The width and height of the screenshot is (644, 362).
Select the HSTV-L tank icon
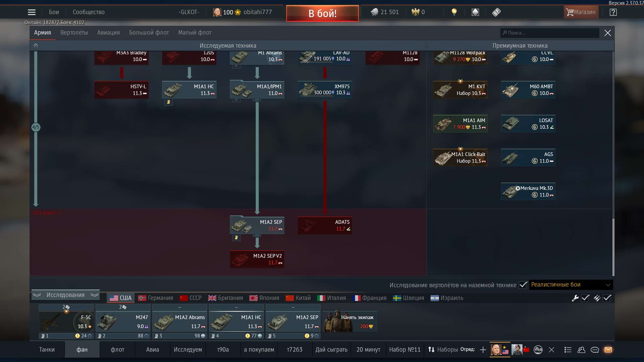point(121,90)
